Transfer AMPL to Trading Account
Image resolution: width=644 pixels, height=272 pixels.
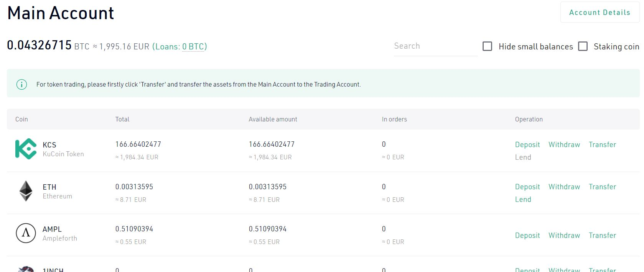click(x=603, y=235)
